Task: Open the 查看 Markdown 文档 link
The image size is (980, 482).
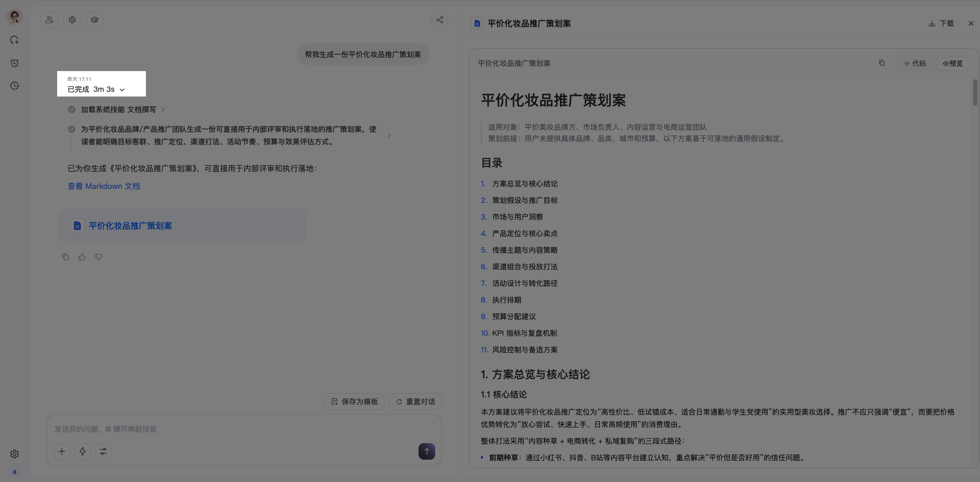Action: pyautogui.click(x=104, y=186)
